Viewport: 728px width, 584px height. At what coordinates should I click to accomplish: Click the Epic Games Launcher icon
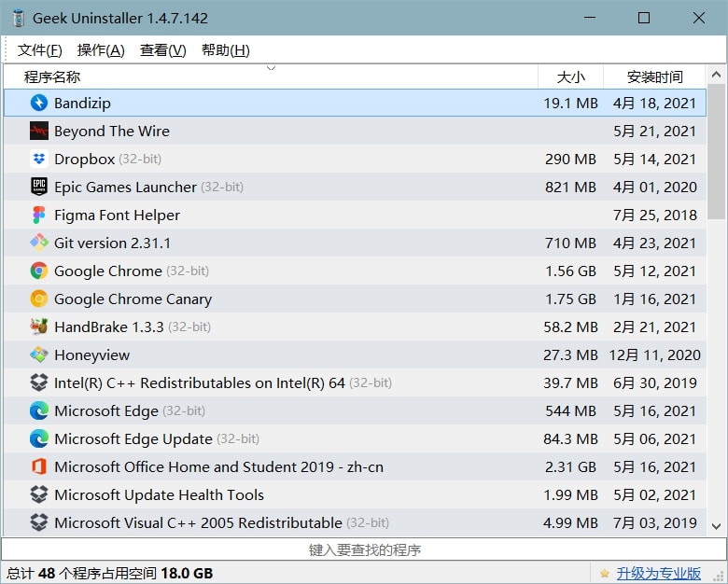point(39,187)
